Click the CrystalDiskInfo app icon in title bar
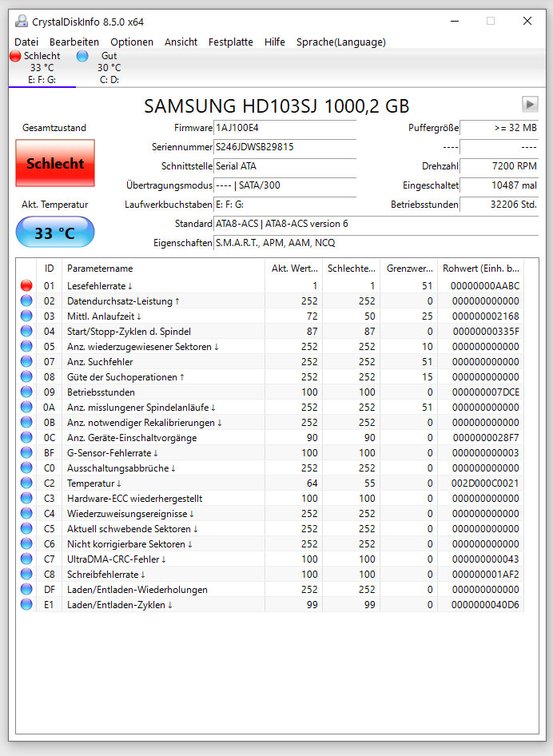The height and width of the screenshot is (756, 553). pos(22,22)
